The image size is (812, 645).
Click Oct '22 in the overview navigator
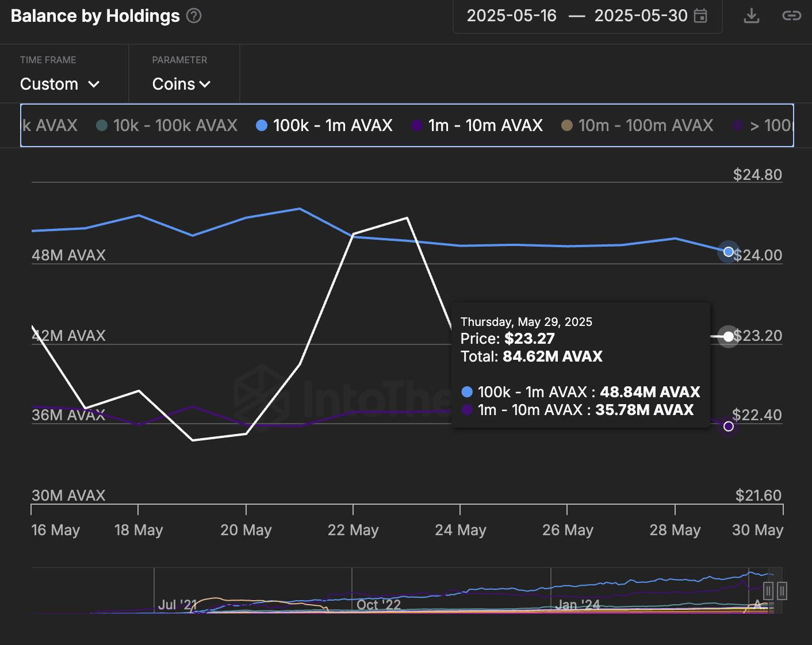pos(378,605)
